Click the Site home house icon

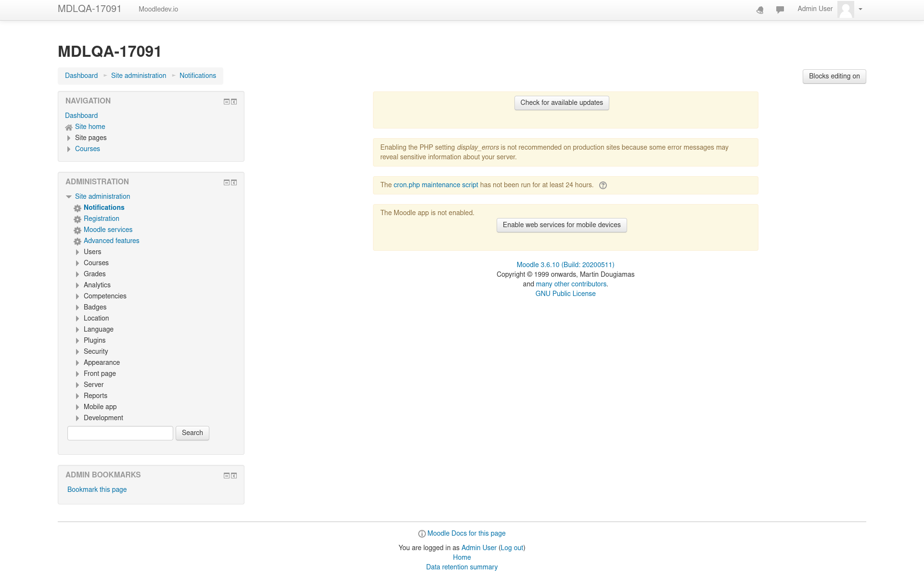[69, 127]
